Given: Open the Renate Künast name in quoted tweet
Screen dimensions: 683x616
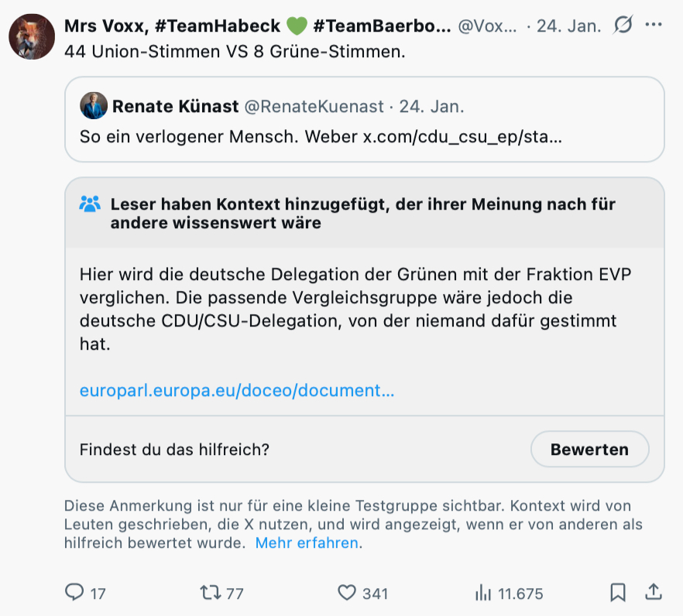Looking at the screenshot, I should point(175,106).
